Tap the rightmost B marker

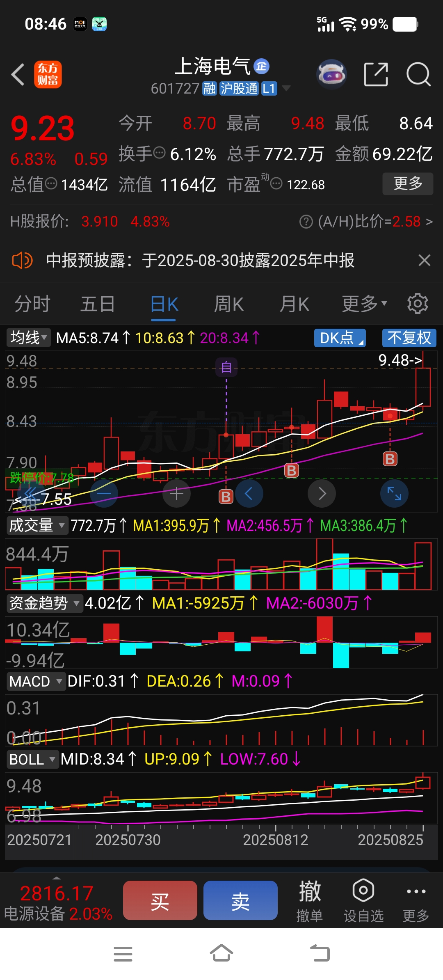[x=390, y=459]
